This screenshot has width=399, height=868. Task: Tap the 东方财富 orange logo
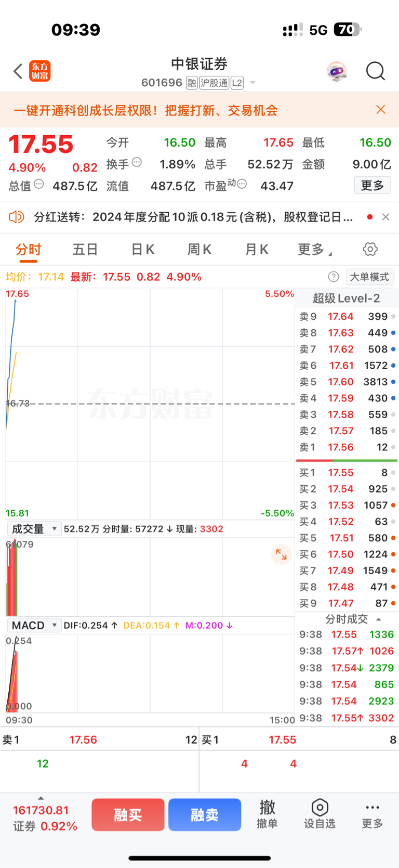click(x=40, y=71)
